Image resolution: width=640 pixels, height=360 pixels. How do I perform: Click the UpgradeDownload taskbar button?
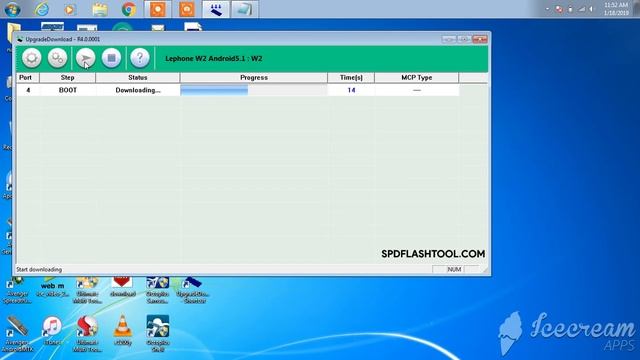pos(216,9)
